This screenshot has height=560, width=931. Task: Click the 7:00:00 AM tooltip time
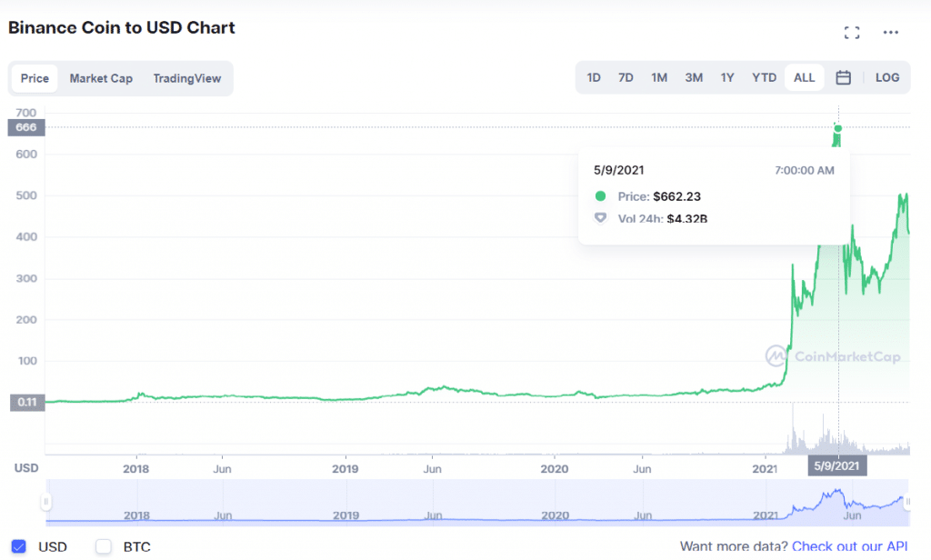pos(804,170)
